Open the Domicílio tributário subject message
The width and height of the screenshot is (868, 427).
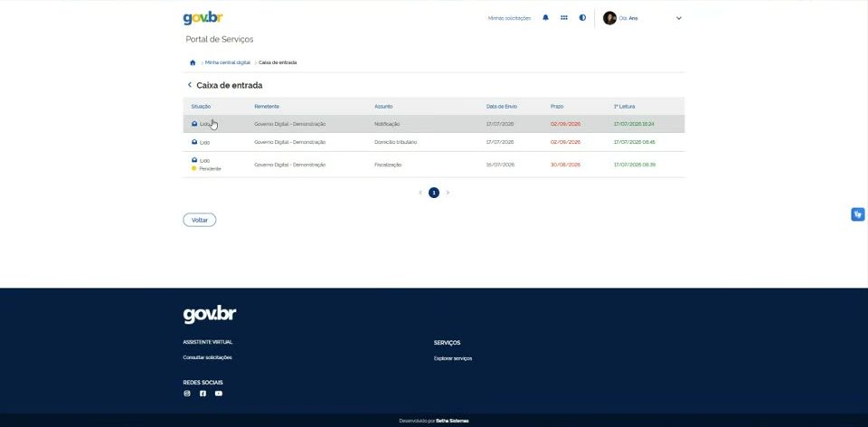(395, 142)
